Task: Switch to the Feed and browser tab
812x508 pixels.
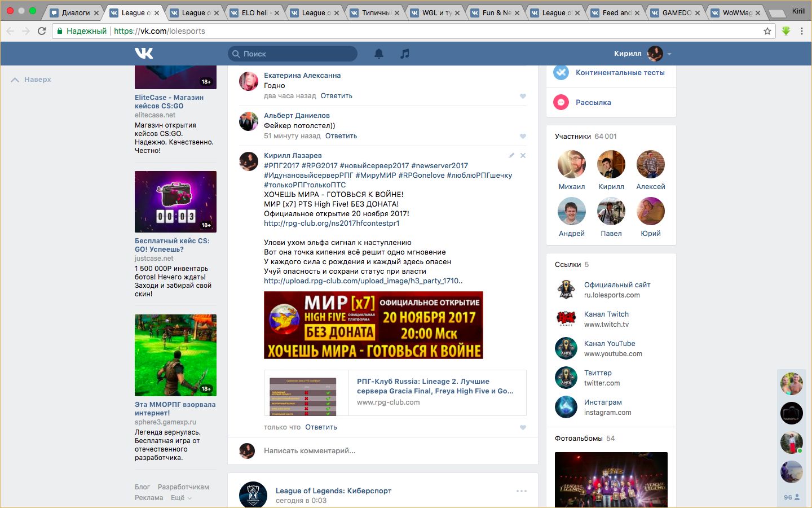Action: tap(615, 12)
